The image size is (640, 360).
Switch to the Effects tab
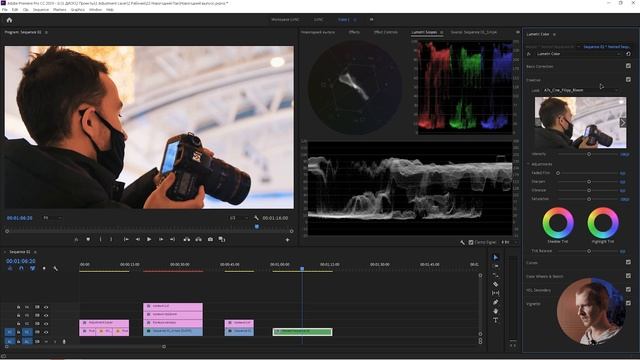click(354, 32)
